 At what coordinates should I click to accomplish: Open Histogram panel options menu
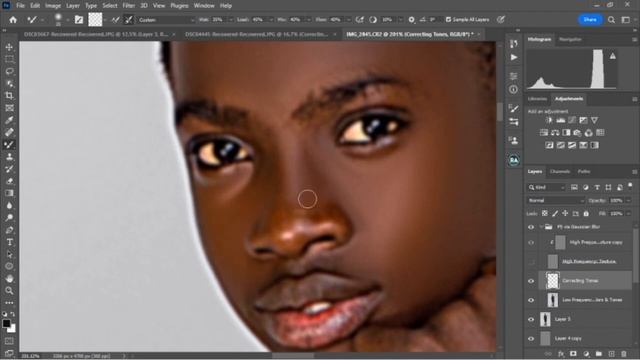[634, 40]
